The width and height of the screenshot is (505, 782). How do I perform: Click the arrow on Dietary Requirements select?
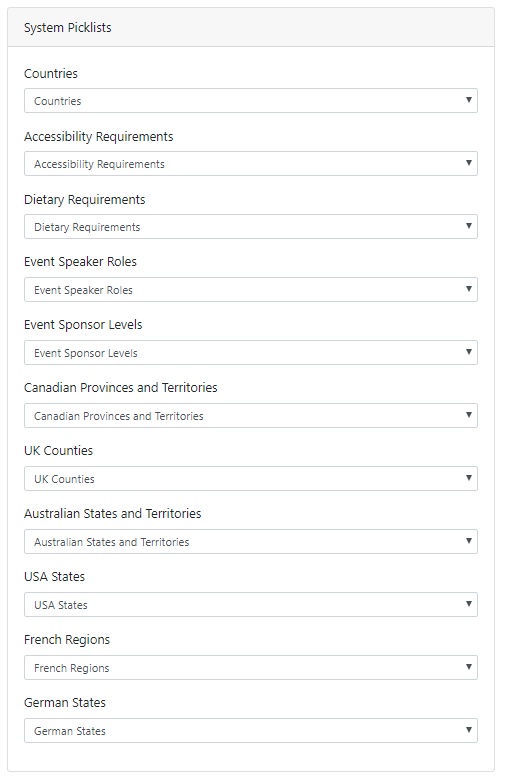pyautogui.click(x=469, y=226)
